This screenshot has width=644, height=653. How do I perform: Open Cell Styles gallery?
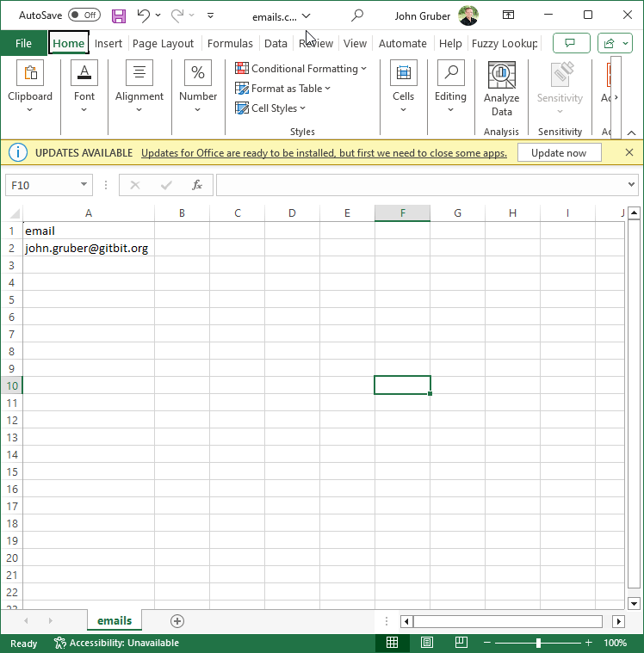pos(270,108)
